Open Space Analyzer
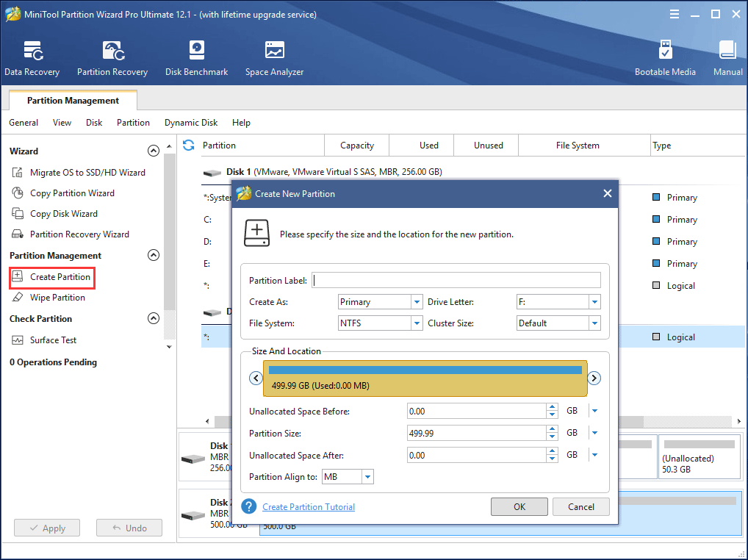 pyautogui.click(x=274, y=58)
